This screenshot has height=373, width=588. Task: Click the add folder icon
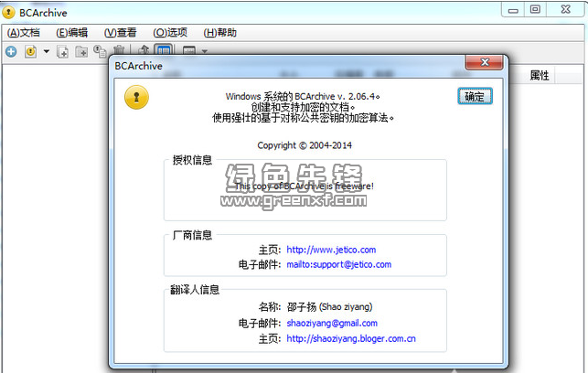(x=81, y=51)
